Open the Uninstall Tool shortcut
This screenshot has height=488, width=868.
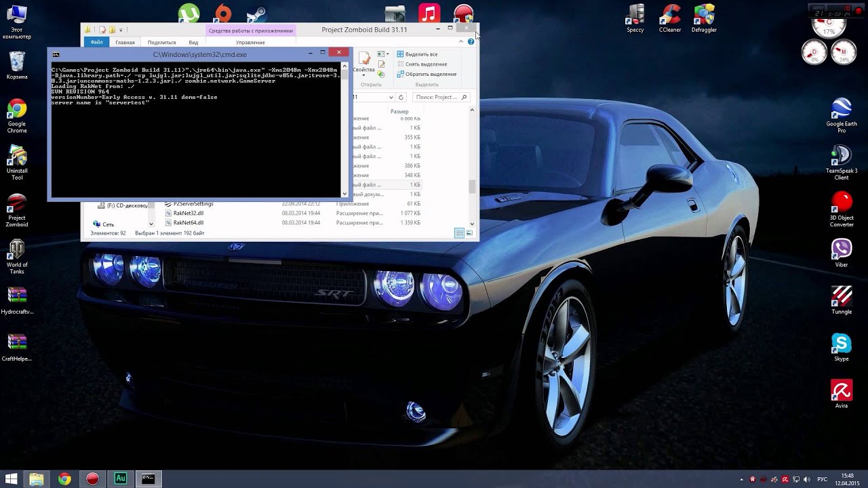pyautogui.click(x=17, y=163)
